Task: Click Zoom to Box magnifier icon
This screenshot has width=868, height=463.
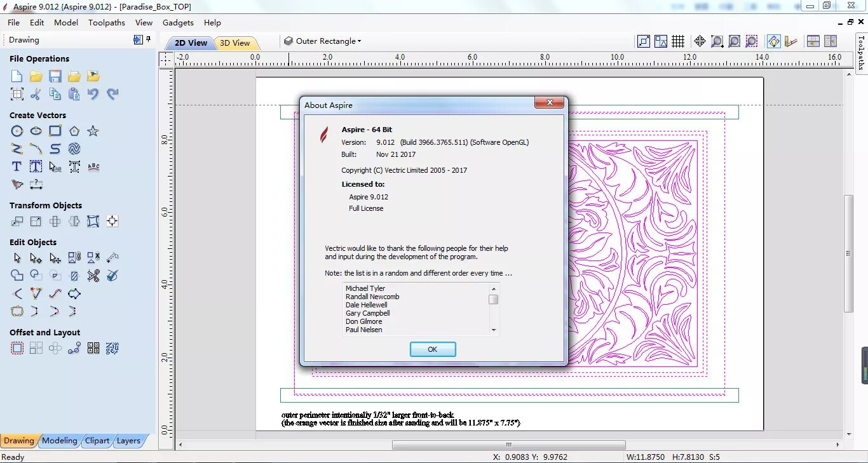Action: click(717, 41)
